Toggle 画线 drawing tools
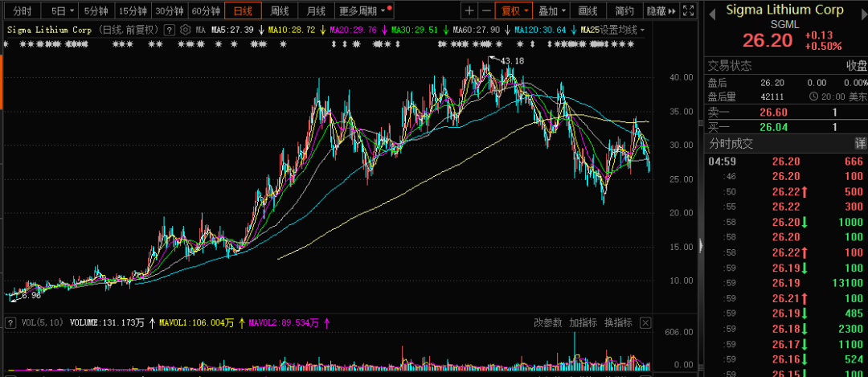This screenshot has width=868, height=377. click(588, 10)
